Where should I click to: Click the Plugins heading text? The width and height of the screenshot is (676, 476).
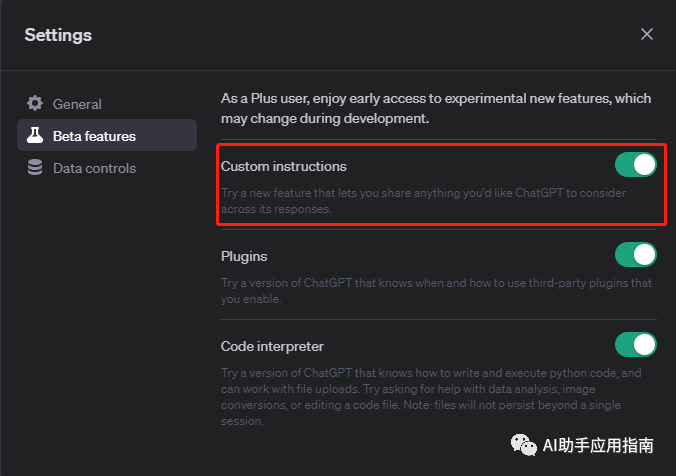[x=244, y=256]
